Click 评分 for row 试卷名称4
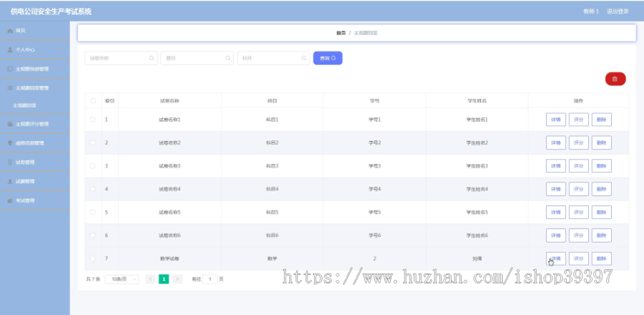The height and width of the screenshot is (315, 644). point(579,189)
